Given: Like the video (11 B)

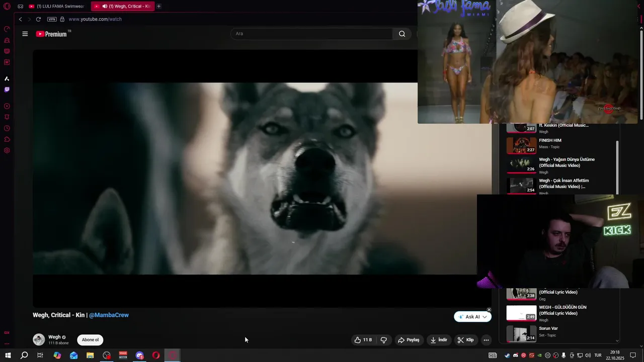Looking at the screenshot, I should (x=363, y=340).
